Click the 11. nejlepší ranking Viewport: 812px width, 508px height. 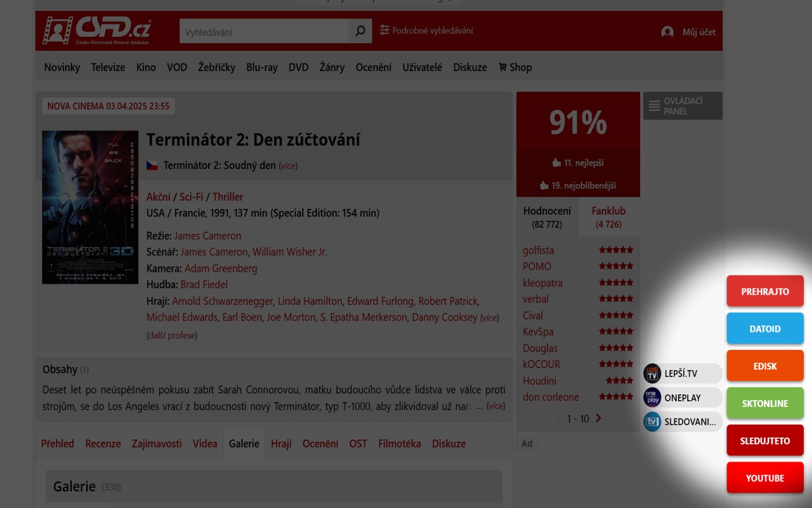click(578, 163)
